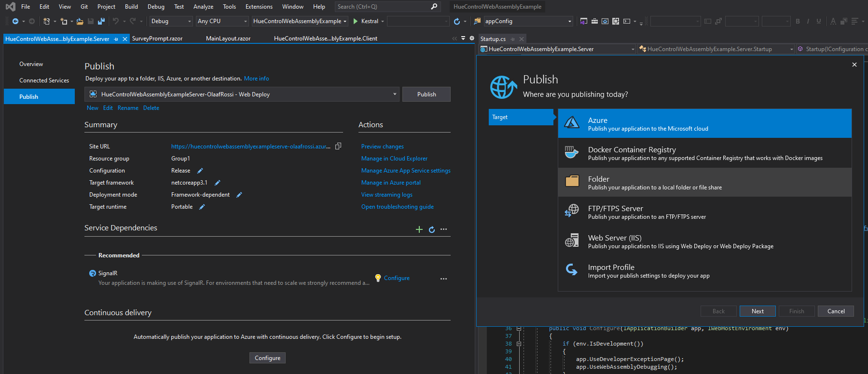The image size is (868, 374).
Task: Open the SignalR row ellipsis menu
Action: [x=443, y=279]
